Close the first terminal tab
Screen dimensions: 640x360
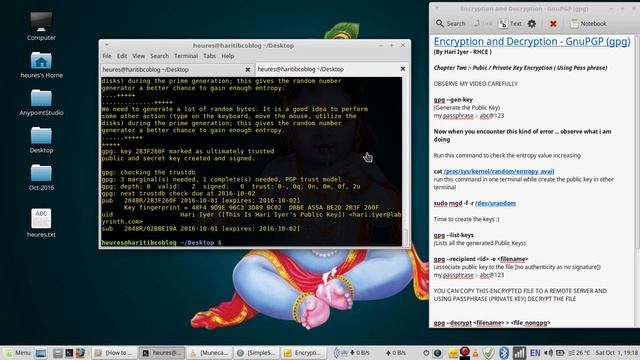click(x=248, y=70)
